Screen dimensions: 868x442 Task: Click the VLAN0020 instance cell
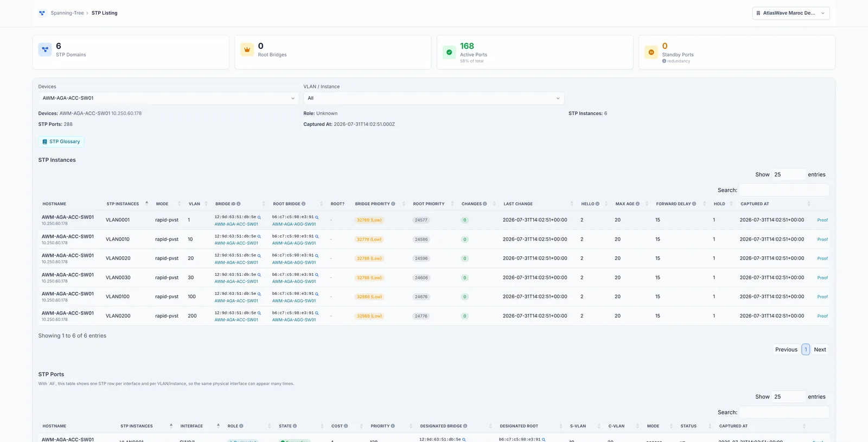coord(118,258)
